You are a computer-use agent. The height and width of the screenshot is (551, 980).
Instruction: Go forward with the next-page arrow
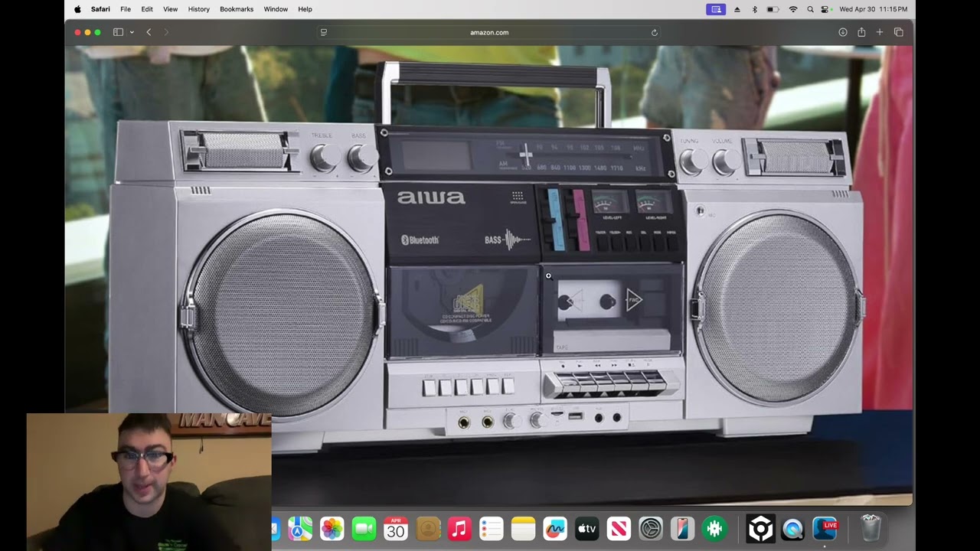[x=166, y=32]
